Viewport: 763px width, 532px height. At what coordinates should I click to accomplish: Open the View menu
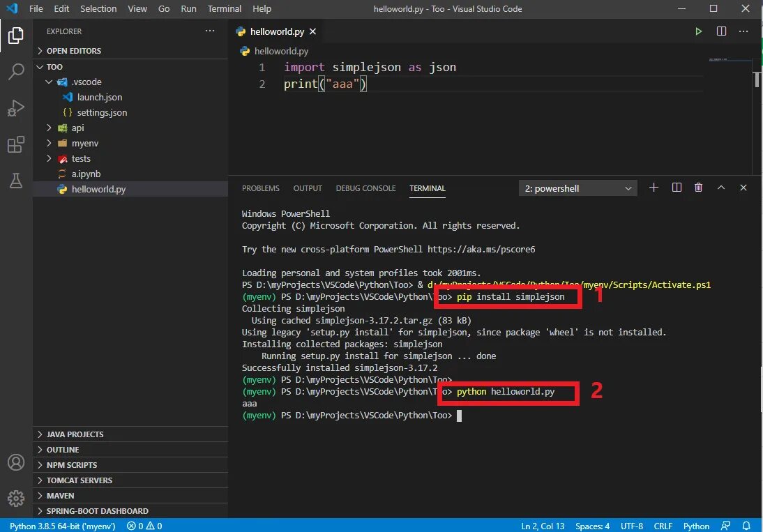pos(137,9)
